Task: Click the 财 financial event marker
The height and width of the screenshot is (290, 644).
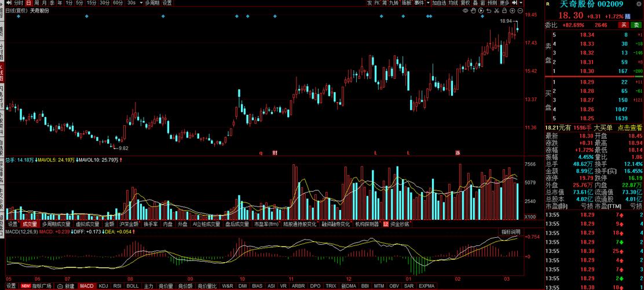Action: (275, 153)
